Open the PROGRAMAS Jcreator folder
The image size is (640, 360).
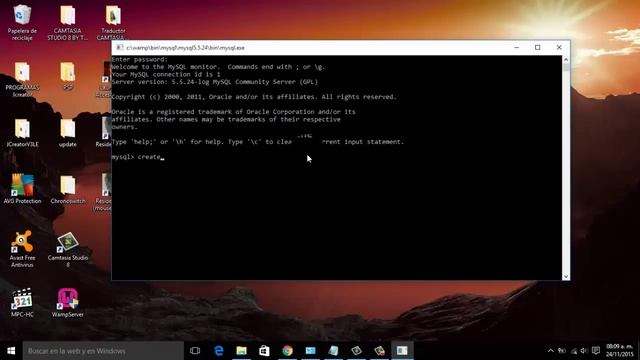pos(22,79)
